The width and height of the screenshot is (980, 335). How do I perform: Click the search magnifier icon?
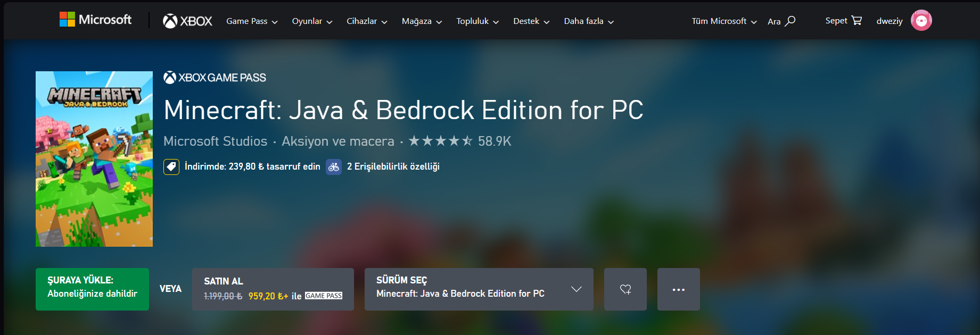tap(790, 21)
